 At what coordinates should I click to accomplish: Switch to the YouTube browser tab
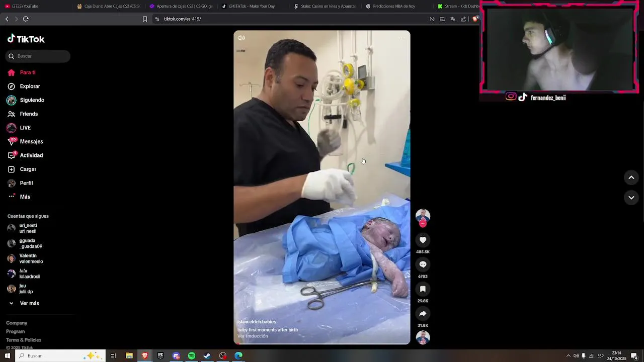tap(35, 6)
